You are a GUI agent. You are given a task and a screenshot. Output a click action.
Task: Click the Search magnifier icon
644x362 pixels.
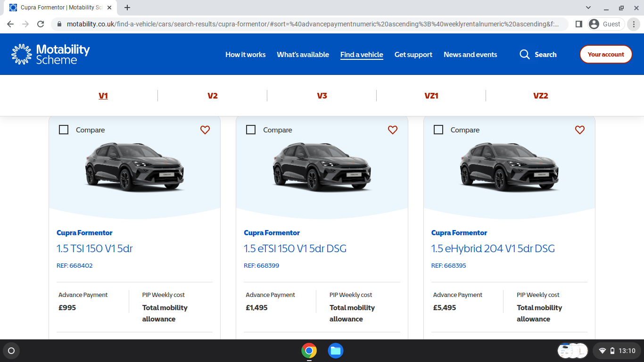(x=525, y=54)
